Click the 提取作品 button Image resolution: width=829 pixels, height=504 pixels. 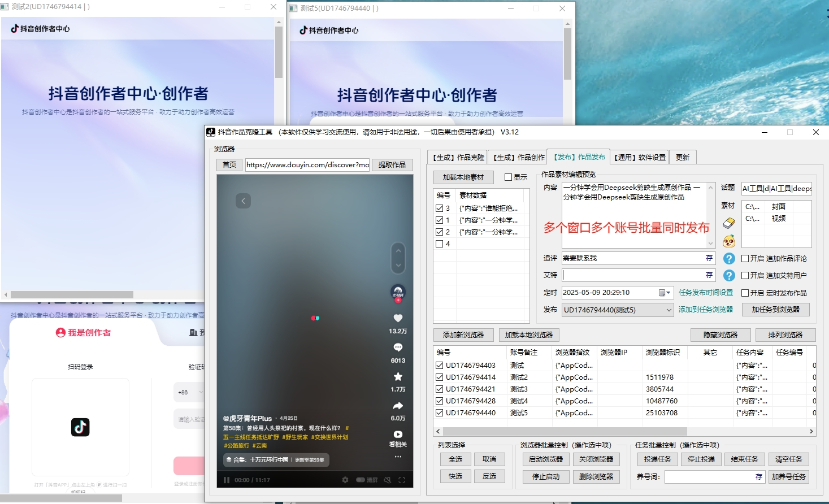[392, 164]
